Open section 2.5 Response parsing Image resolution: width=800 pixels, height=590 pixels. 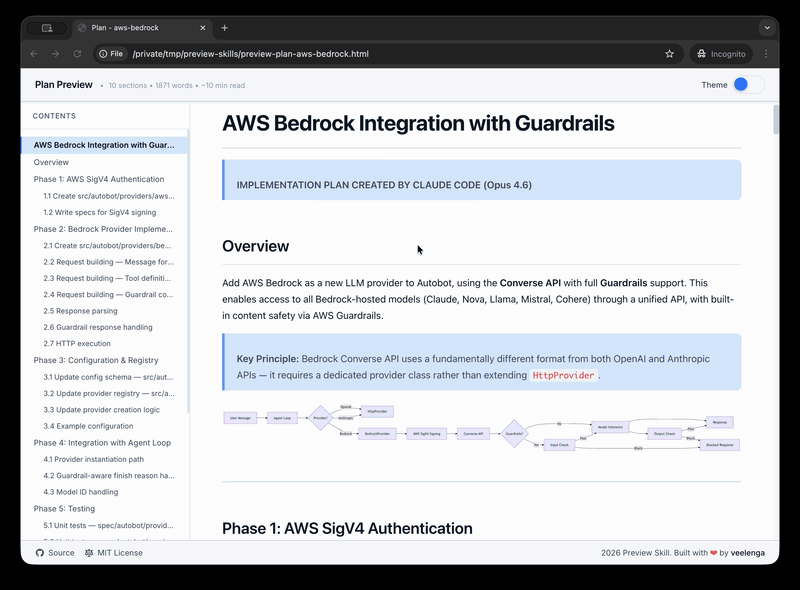[80, 311]
